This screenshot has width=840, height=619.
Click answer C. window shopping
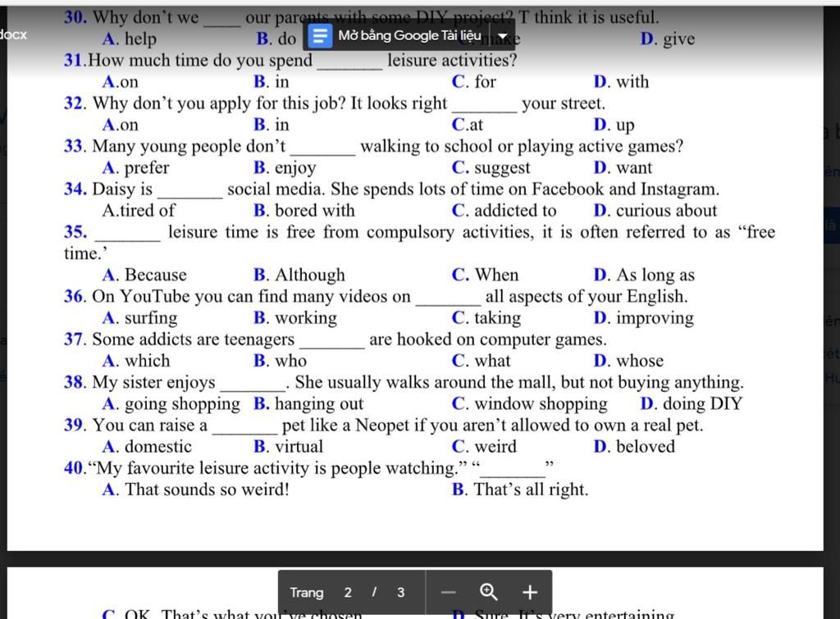click(x=530, y=403)
